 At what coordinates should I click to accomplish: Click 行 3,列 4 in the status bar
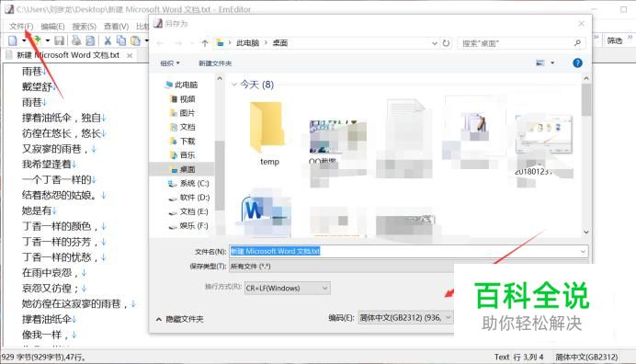click(528, 357)
